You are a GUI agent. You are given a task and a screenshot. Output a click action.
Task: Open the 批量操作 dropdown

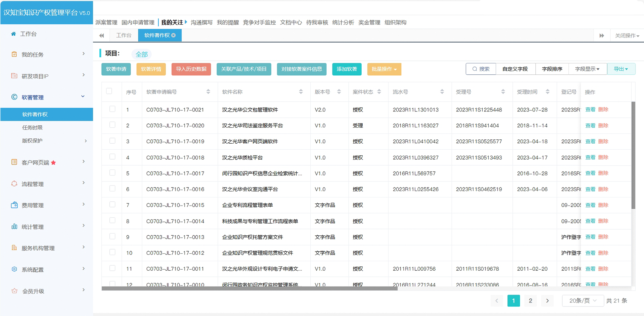384,69
